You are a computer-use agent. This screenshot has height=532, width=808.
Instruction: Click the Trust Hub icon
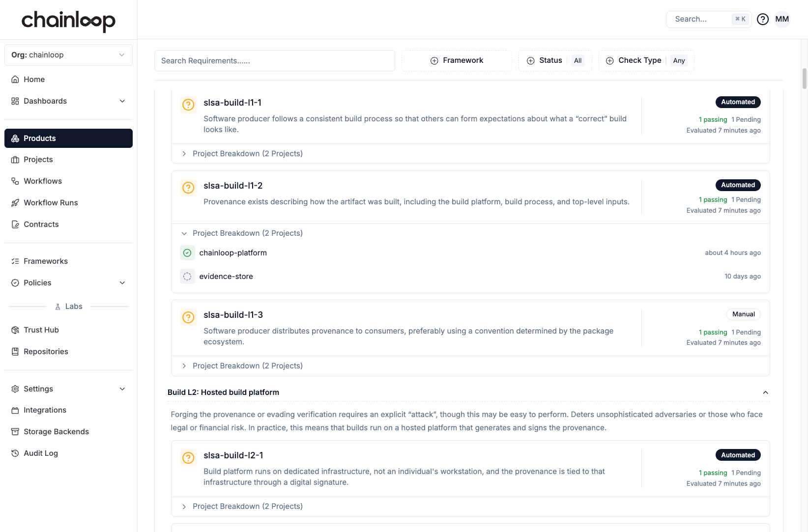pos(15,330)
